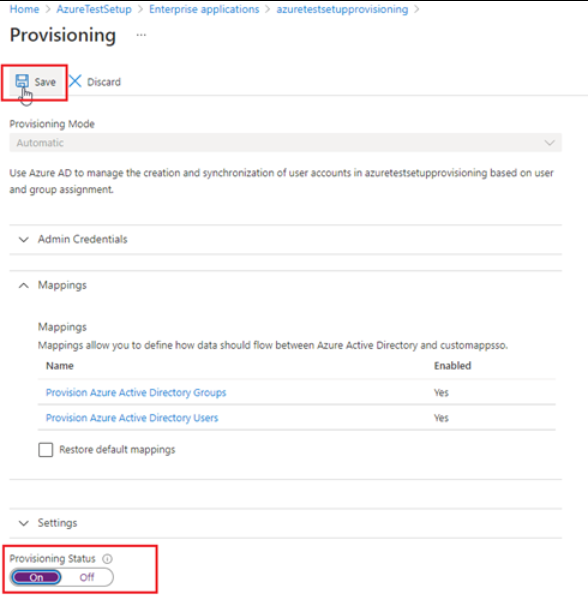The height and width of the screenshot is (600, 588).
Task: Open Provision Azure Active Directory Users mapping
Action: coord(132,418)
